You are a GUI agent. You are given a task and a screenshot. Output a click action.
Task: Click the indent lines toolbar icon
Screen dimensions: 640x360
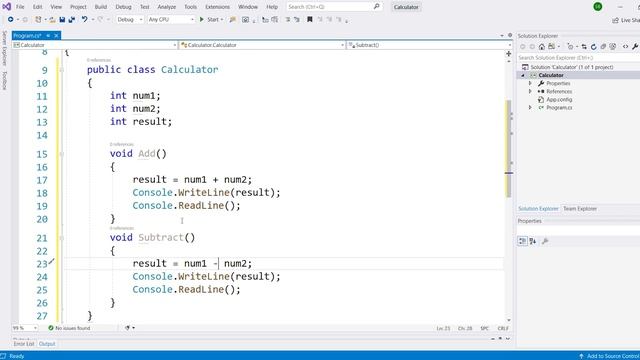click(288, 19)
